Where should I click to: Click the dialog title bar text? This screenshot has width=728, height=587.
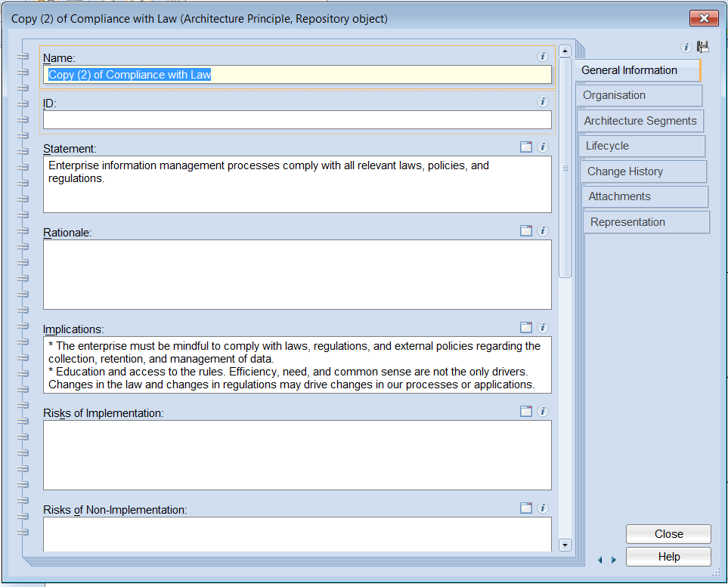pos(199,19)
